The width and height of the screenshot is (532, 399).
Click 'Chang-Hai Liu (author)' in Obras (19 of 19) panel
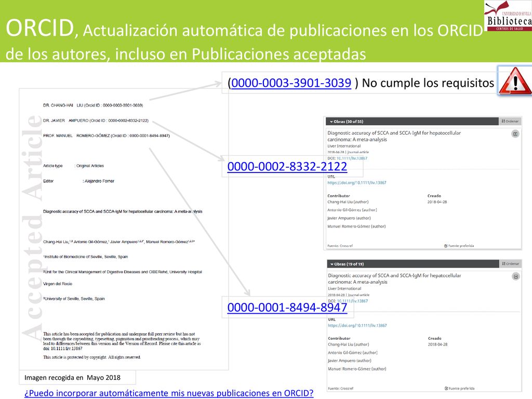pyautogui.click(x=349, y=344)
